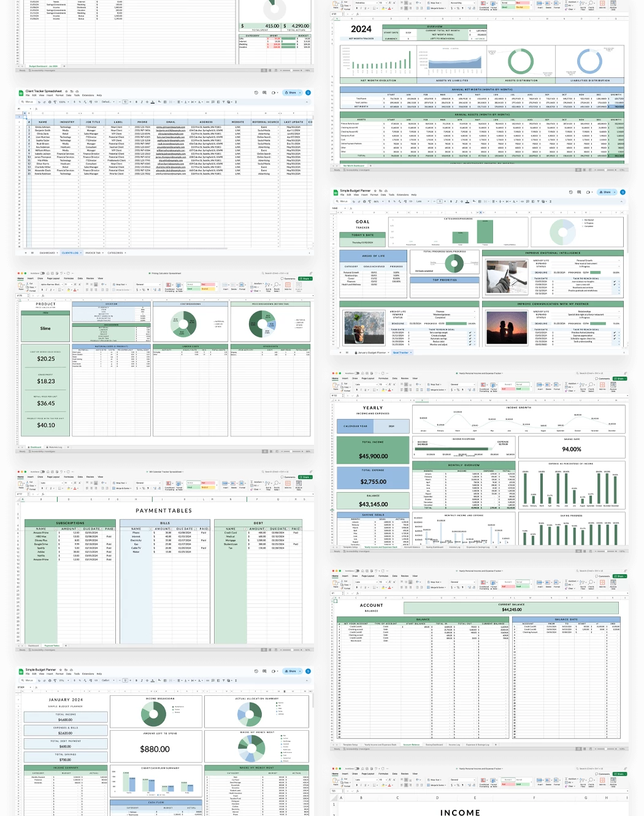The height and width of the screenshot is (816, 644).
Task: Click Share in the Client Tracker Spreadsheet
Action: pyautogui.click(x=289, y=93)
